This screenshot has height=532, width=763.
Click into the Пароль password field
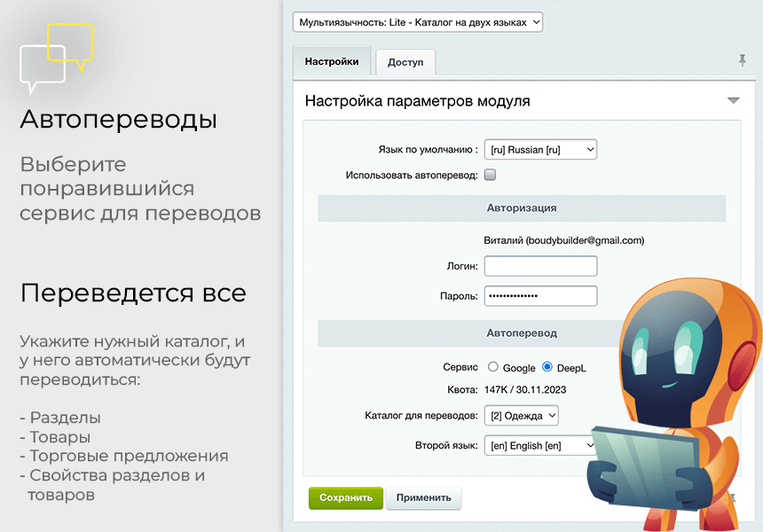[540, 295]
